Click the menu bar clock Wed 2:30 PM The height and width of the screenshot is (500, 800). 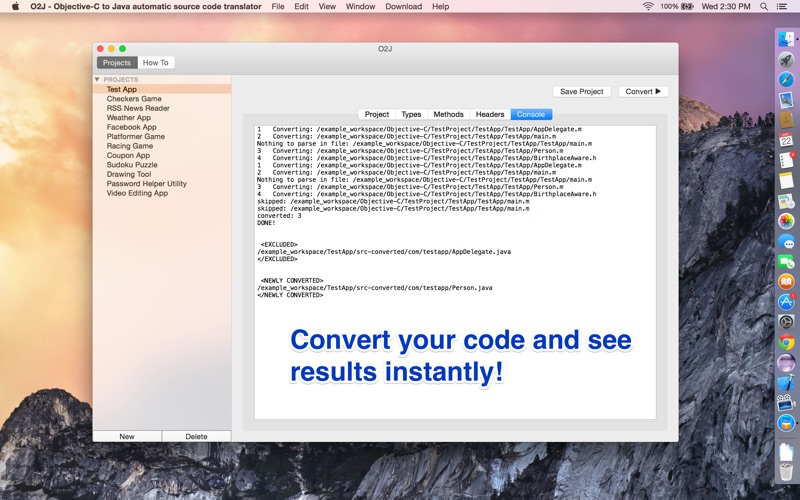[726, 6]
